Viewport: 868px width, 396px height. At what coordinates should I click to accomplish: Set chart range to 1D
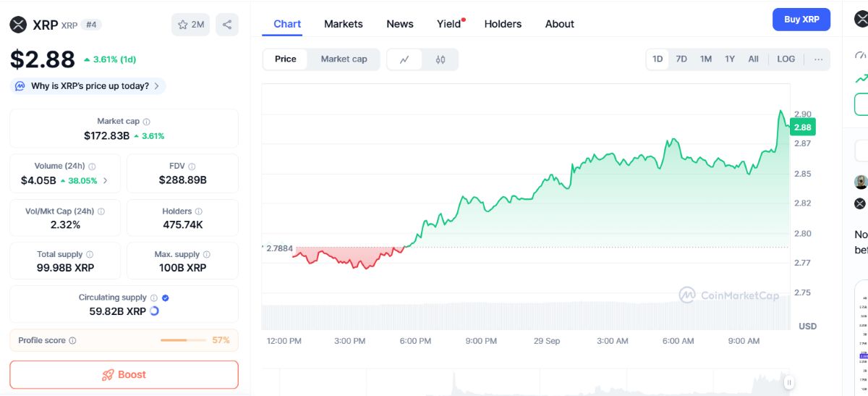[x=658, y=59]
